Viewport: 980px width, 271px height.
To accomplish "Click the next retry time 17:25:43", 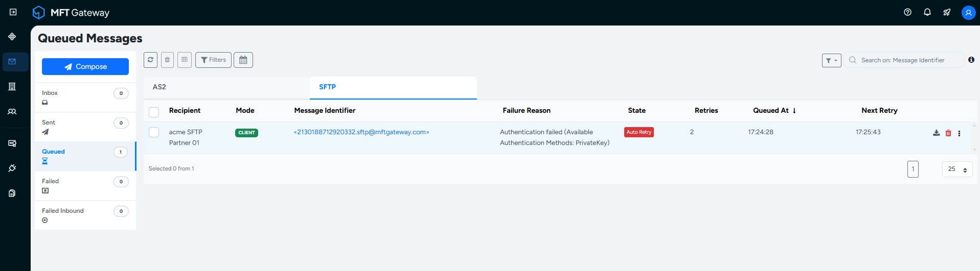I will [x=868, y=132].
